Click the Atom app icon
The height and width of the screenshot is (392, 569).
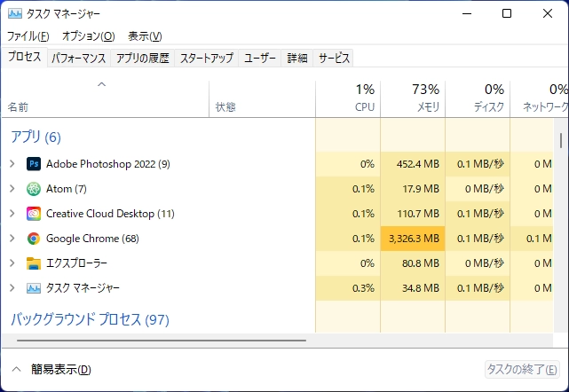point(34,189)
